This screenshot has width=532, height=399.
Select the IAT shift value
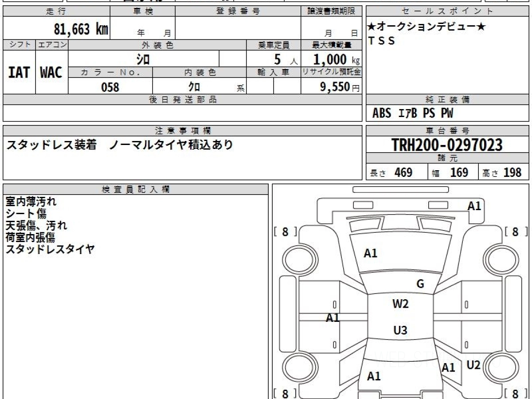click(x=19, y=72)
